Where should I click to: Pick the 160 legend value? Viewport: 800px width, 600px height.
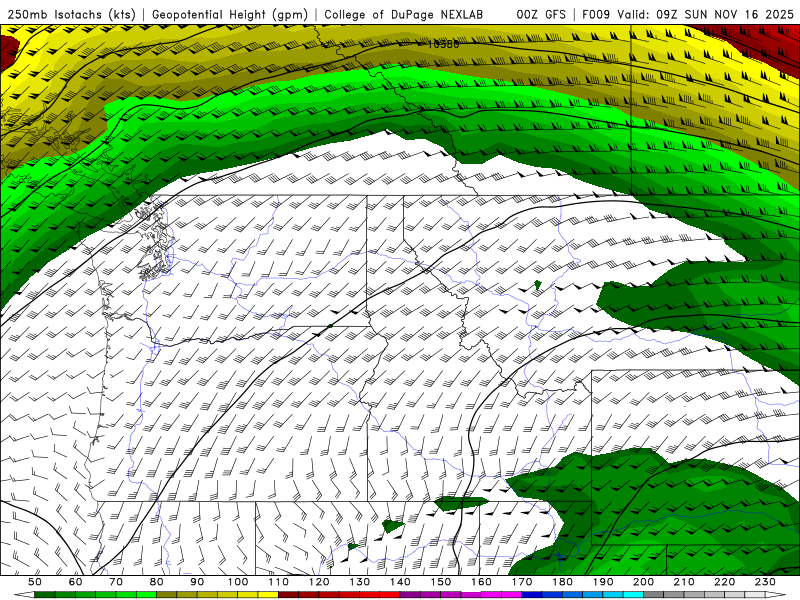click(x=482, y=582)
